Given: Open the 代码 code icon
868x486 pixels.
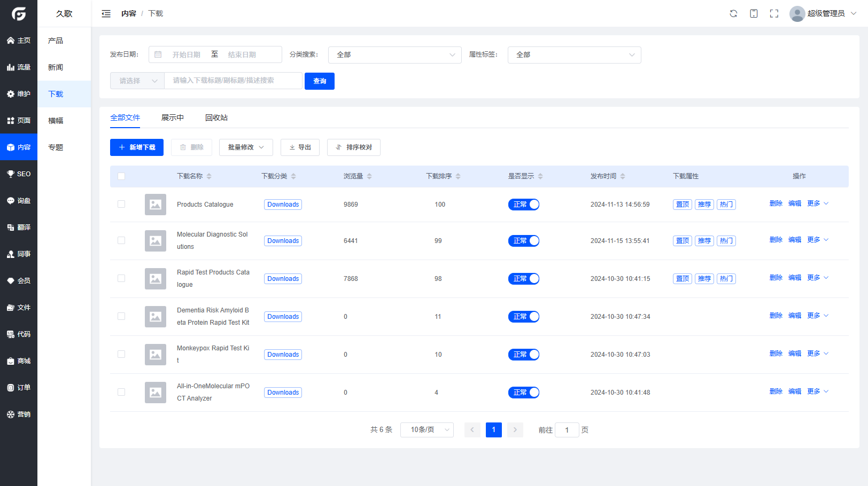Looking at the screenshot, I should [x=11, y=334].
